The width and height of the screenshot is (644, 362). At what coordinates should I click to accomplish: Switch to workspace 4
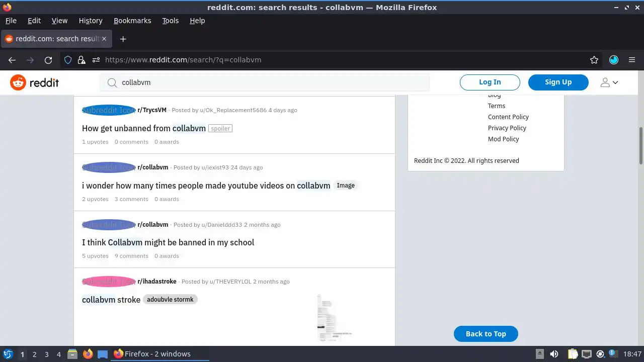pos(58,354)
